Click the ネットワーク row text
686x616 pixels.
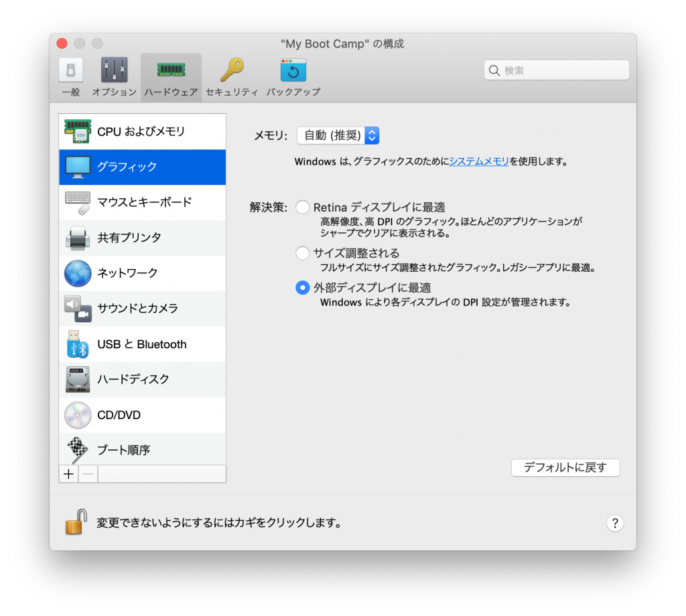(127, 273)
